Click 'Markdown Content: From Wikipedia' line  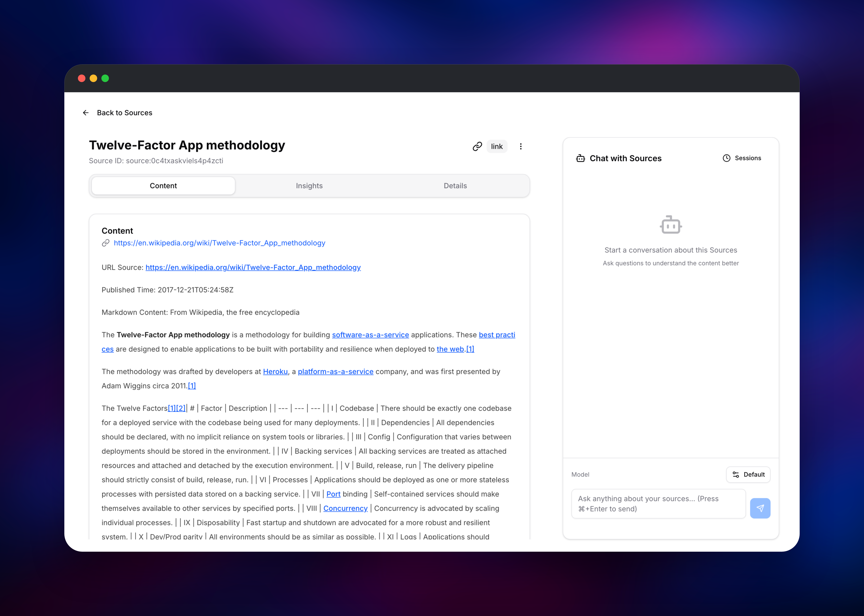200,313
